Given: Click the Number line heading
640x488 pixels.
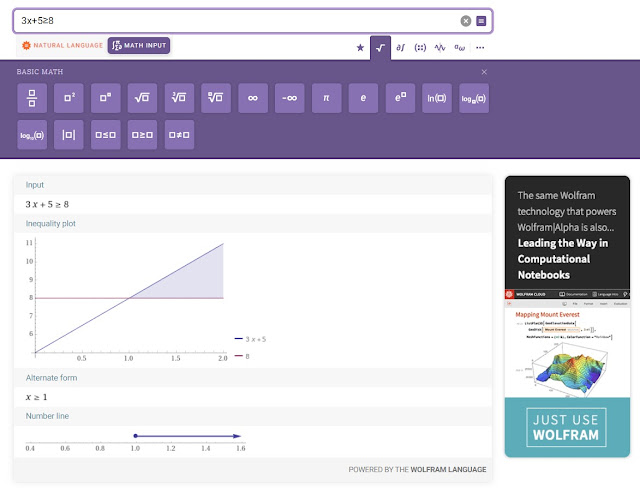Looking at the screenshot, I should (47, 416).
